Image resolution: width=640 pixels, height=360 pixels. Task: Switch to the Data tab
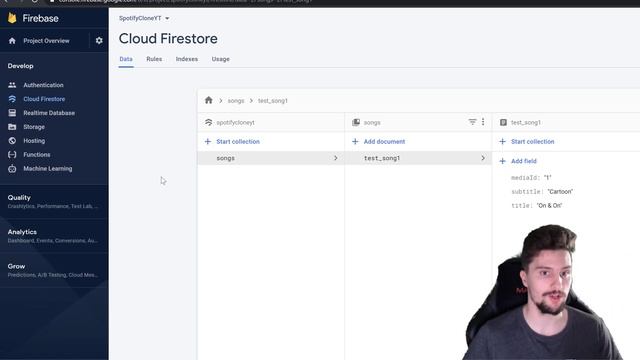coord(126,59)
